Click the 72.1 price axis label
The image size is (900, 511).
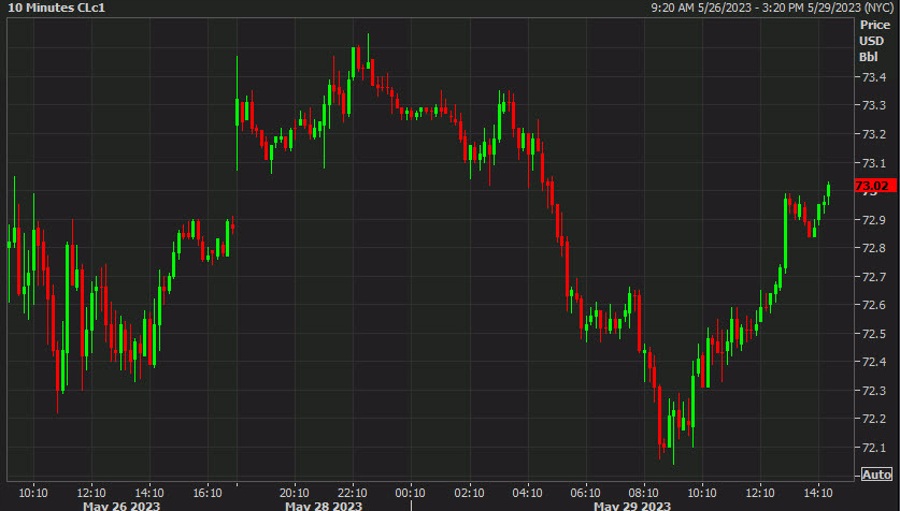tap(874, 447)
